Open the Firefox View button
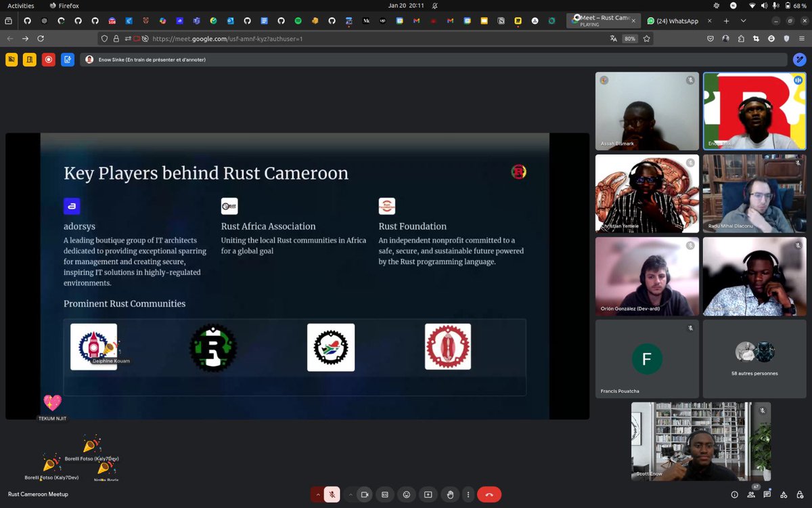This screenshot has height=508, width=812. point(9,21)
